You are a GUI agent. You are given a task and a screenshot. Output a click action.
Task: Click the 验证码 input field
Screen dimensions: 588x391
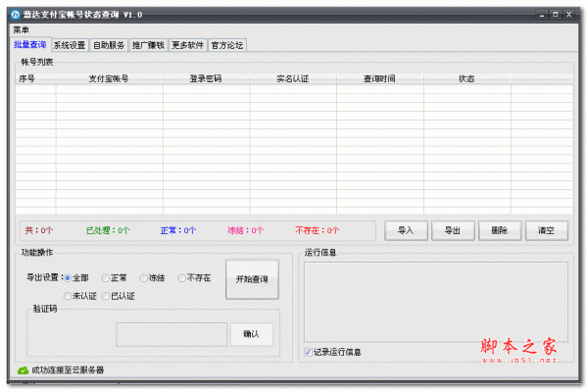171,334
